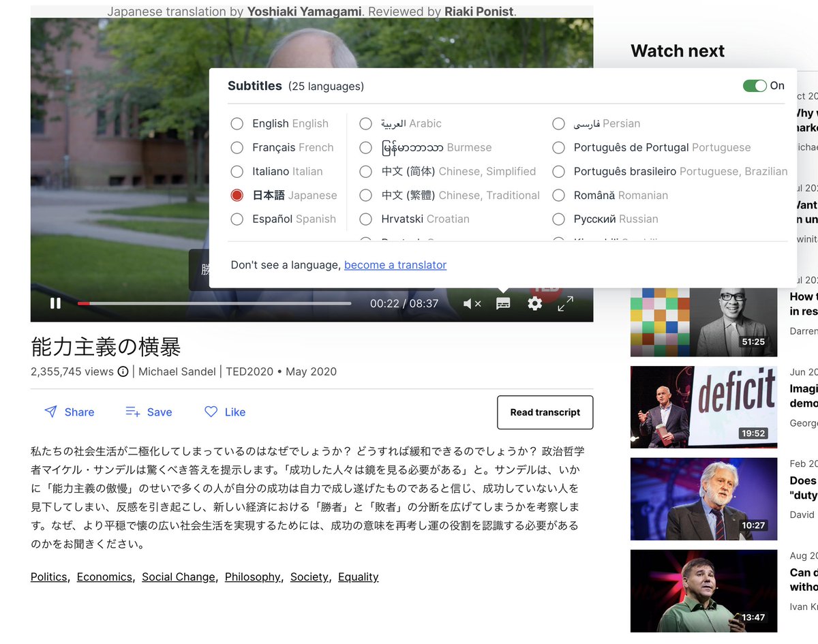Screen dimensions: 818x644
Task: Open the Society tag
Action: [x=309, y=577]
